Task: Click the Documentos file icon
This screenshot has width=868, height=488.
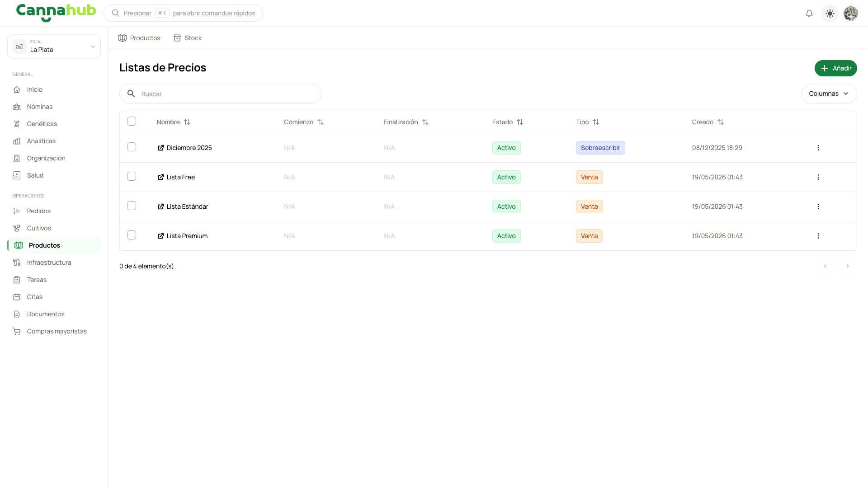Action: [17, 314]
